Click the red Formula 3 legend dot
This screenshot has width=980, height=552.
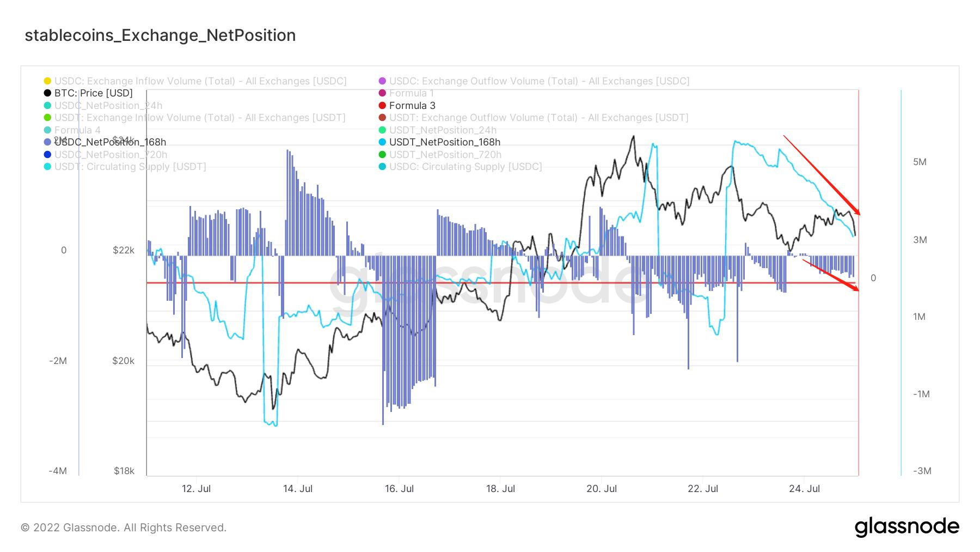pyautogui.click(x=382, y=106)
